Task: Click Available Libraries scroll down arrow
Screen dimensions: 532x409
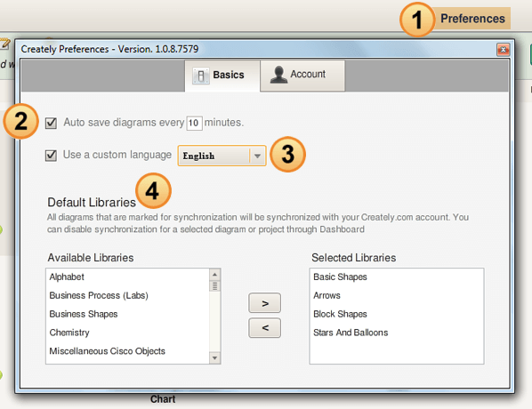Action: click(x=214, y=357)
